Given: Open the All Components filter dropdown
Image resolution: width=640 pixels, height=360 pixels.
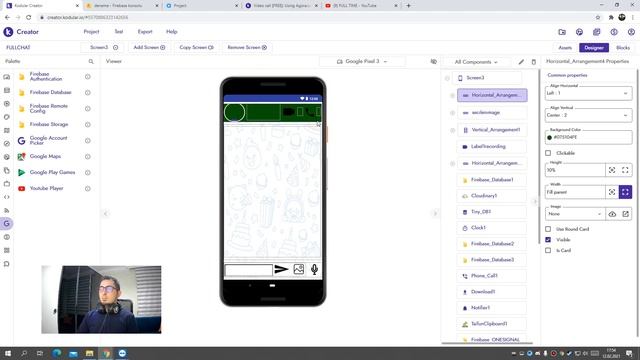Looking at the screenshot, I should [x=476, y=62].
